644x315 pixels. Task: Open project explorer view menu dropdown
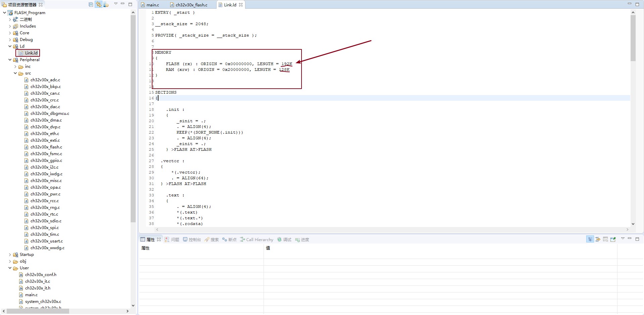click(x=116, y=4)
